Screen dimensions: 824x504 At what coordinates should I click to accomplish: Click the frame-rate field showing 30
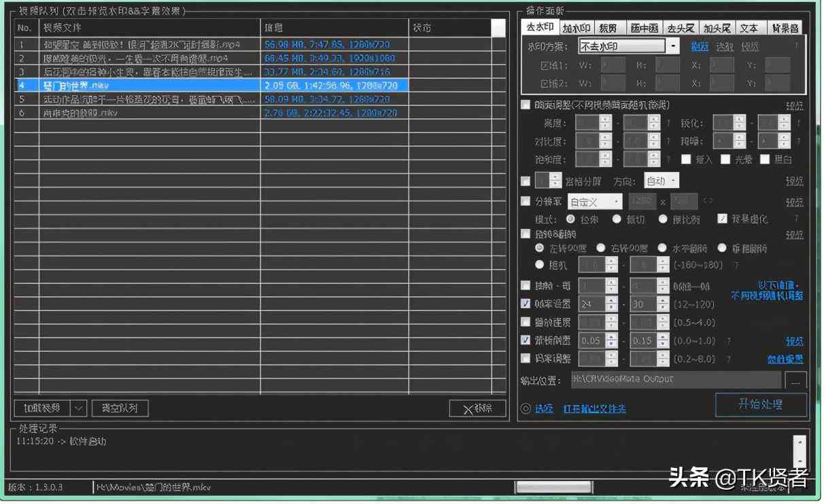644,304
